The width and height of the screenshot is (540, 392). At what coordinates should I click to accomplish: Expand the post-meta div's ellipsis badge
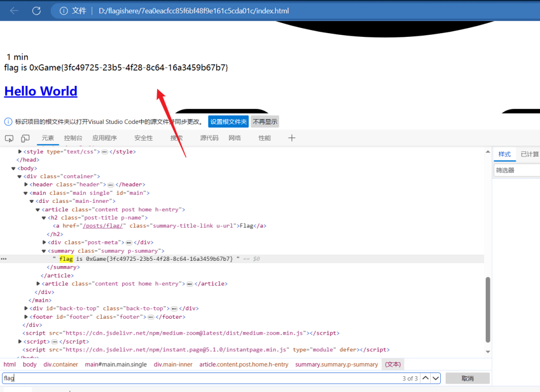point(129,243)
